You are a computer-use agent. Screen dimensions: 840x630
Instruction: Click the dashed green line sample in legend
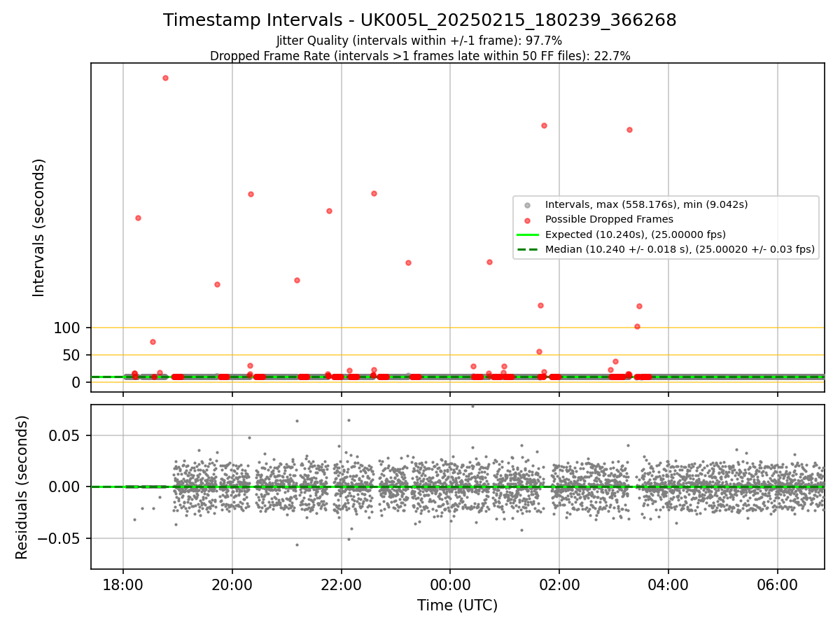[x=528, y=249]
